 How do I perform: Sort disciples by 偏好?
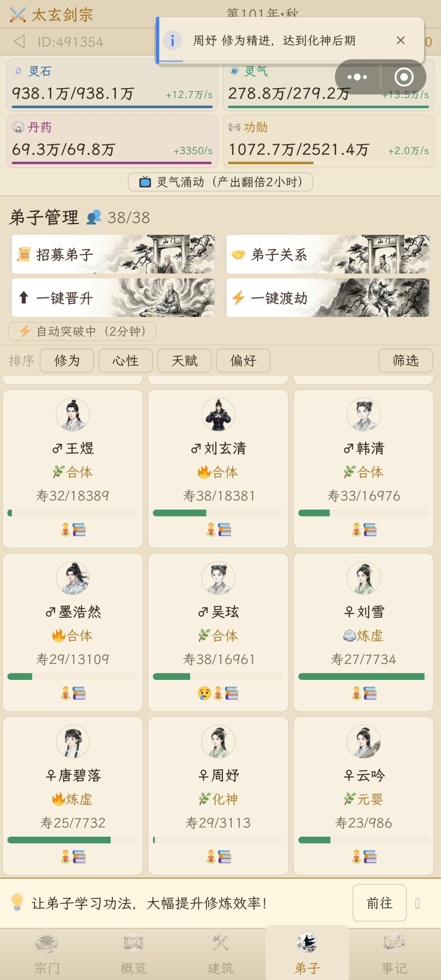(243, 361)
